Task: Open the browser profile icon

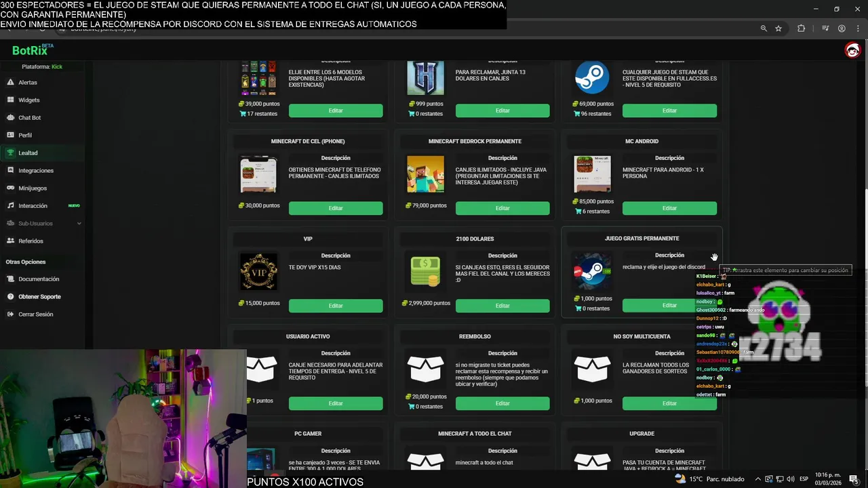Action: (842, 28)
